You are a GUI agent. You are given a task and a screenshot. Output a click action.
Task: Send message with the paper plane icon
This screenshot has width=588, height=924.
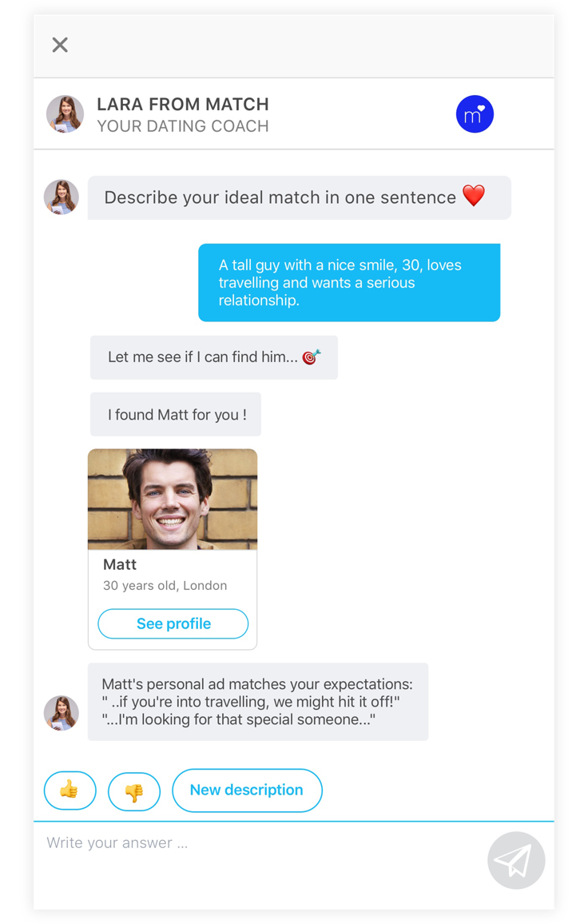516,860
